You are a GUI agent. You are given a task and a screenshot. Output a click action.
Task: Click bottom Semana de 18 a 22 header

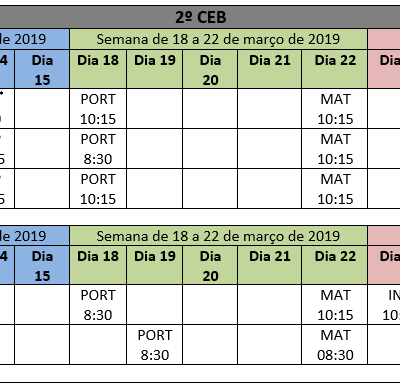coord(218,236)
